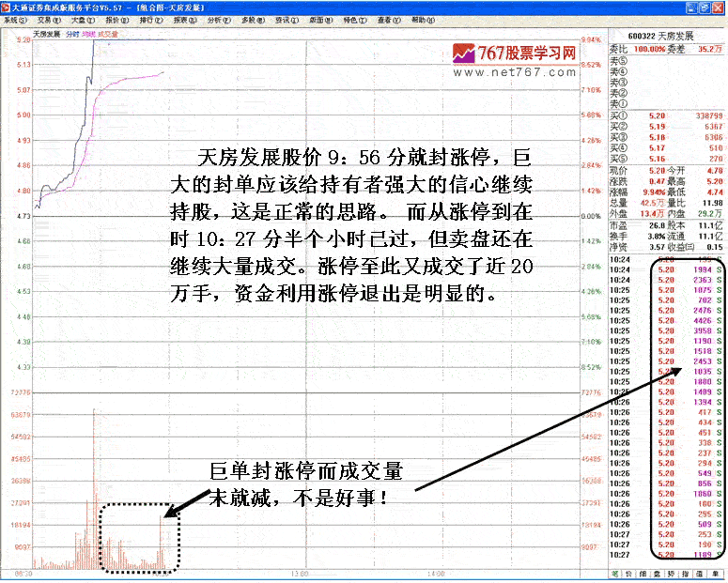This screenshot has width=728, height=583.
Task: Switch to the 笔 tab at bottom right
Action: pyautogui.click(x=615, y=572)
